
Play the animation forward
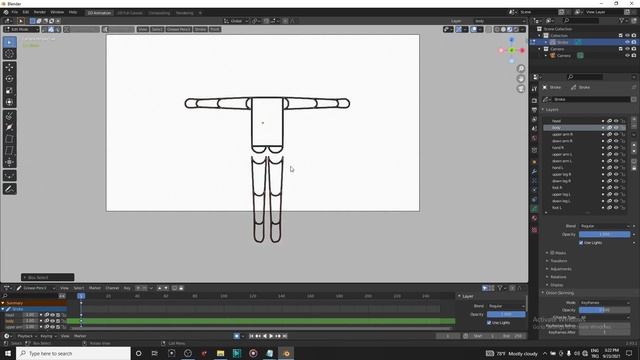[271, 336]
